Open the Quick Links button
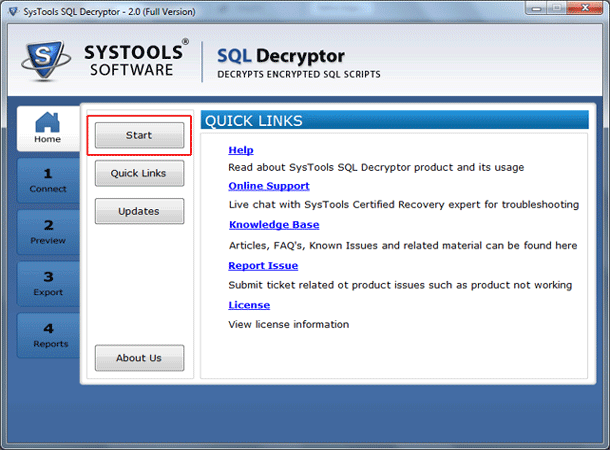 tap(139, 173)
